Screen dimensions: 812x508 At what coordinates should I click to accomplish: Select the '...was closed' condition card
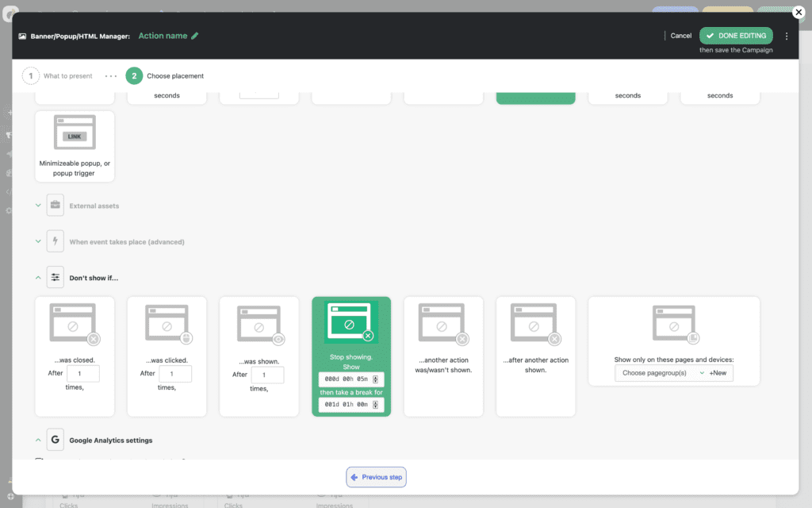pyautogui.click(x=75, y=324)
